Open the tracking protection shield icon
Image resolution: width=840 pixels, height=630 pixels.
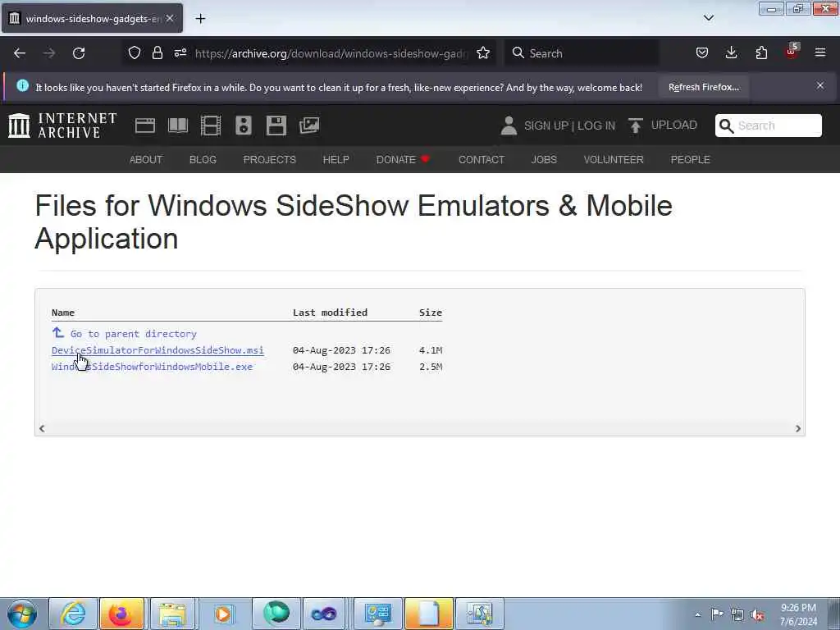[135, 52]
